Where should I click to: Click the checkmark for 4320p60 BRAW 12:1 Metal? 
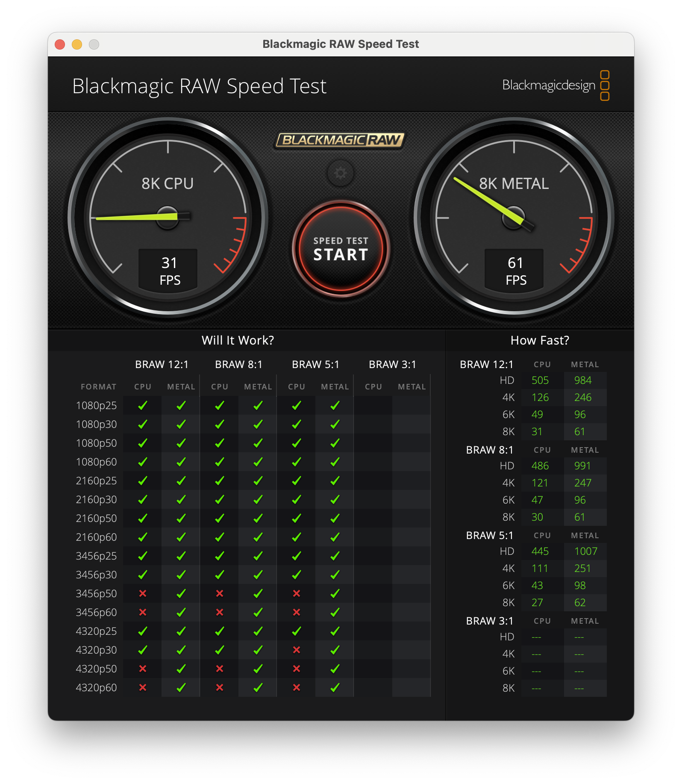click(x=181, y=687)
